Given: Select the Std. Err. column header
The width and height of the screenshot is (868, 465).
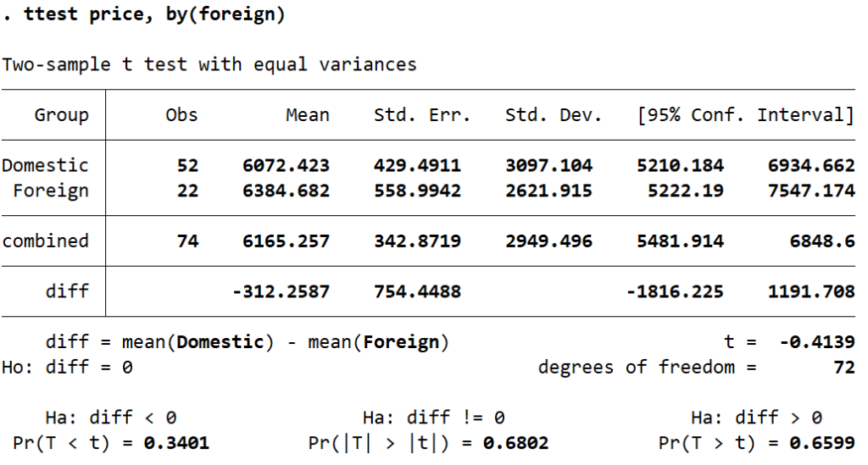Looking at the screenshot, I should point(421,115).
